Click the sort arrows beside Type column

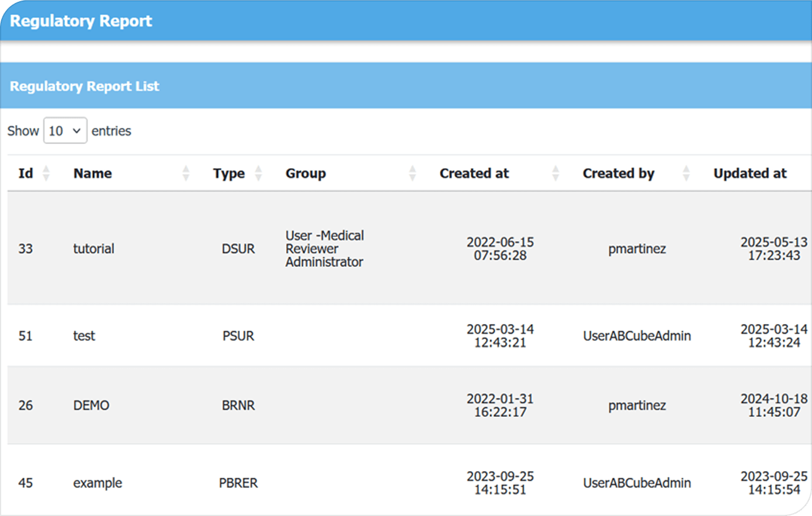pyautogui.click(x=258, y=173)
